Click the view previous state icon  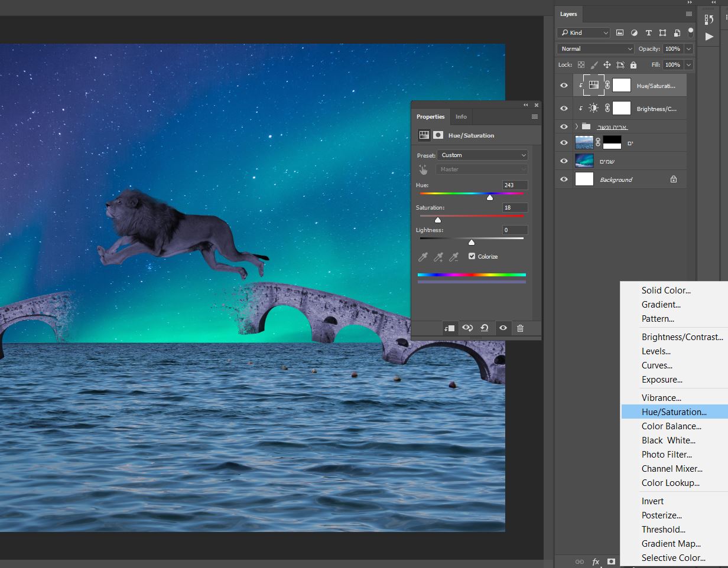pyautogui.click(x=467, y=328)
